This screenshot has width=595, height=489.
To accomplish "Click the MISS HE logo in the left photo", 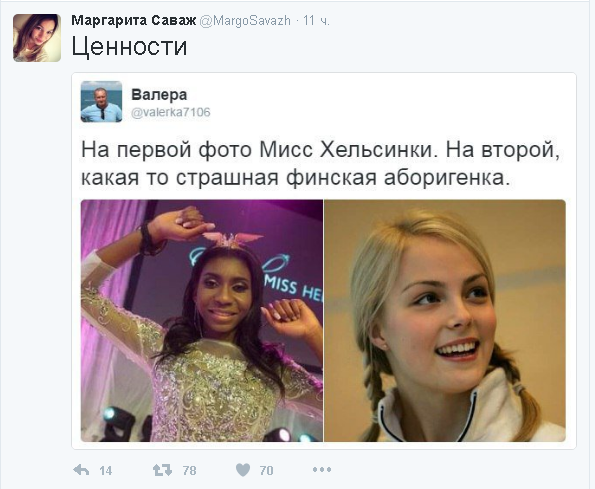I will coord(294,287).
